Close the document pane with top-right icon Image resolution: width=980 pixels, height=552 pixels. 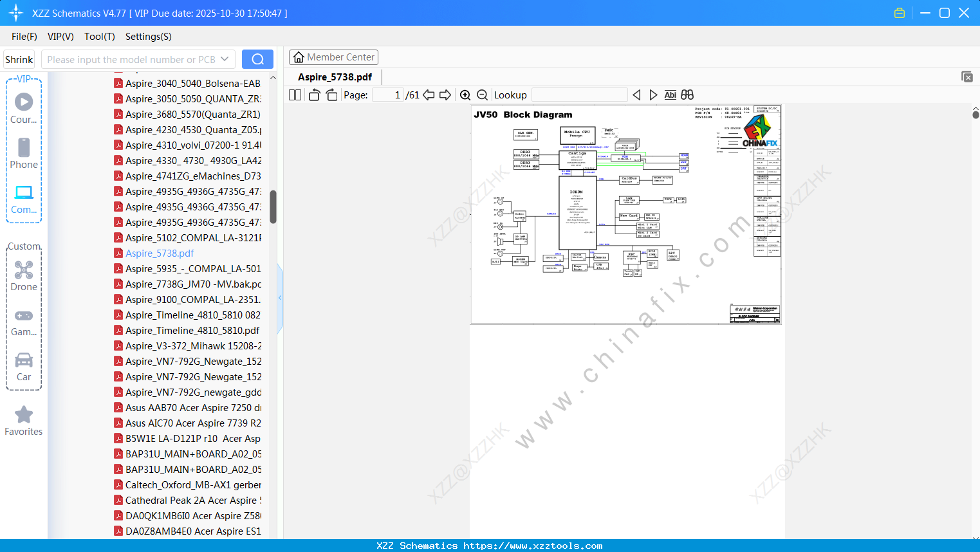point(967,77)
